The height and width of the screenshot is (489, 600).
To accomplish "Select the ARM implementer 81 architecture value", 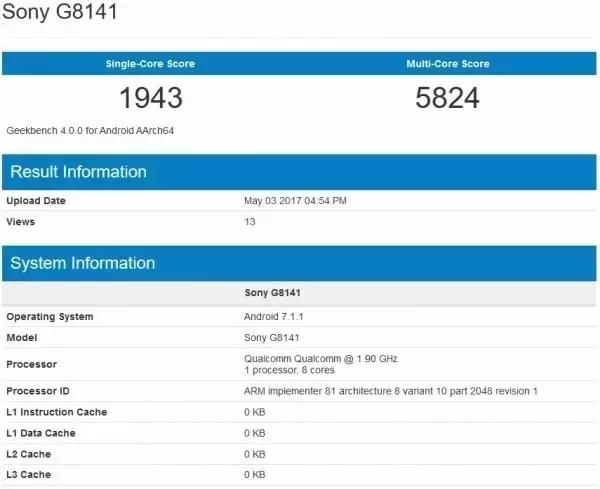I will [x=391, y=391].
